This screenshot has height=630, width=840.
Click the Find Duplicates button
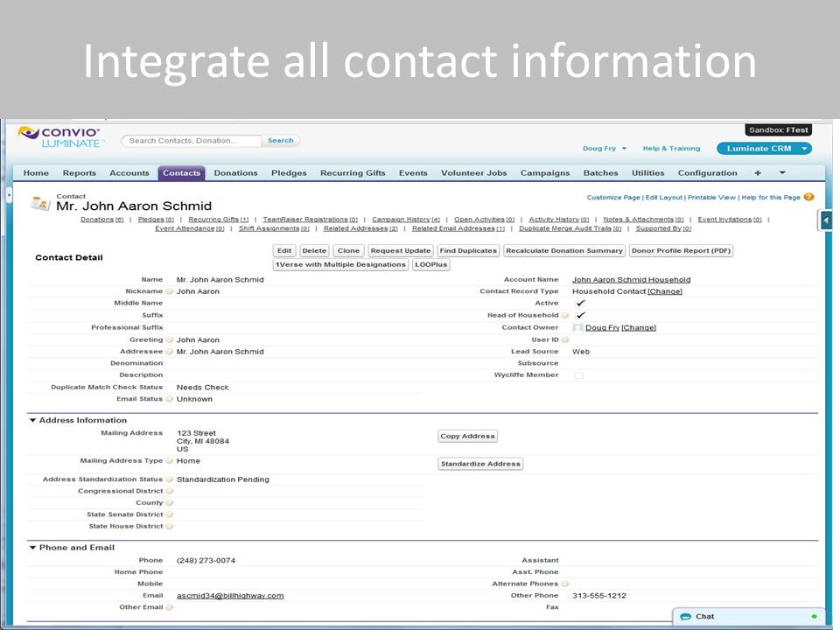[468, 250]
